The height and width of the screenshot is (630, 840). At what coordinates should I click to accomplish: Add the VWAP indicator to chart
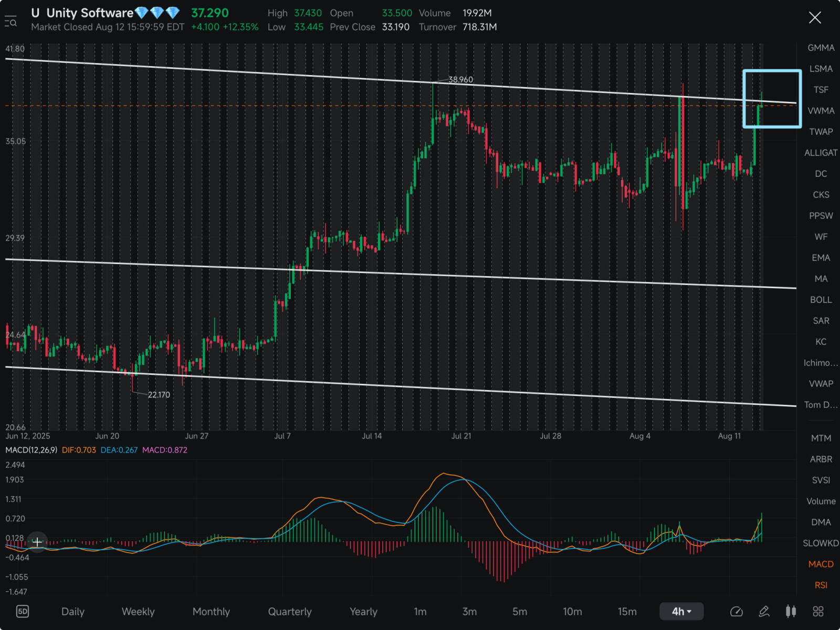[821, 384]
